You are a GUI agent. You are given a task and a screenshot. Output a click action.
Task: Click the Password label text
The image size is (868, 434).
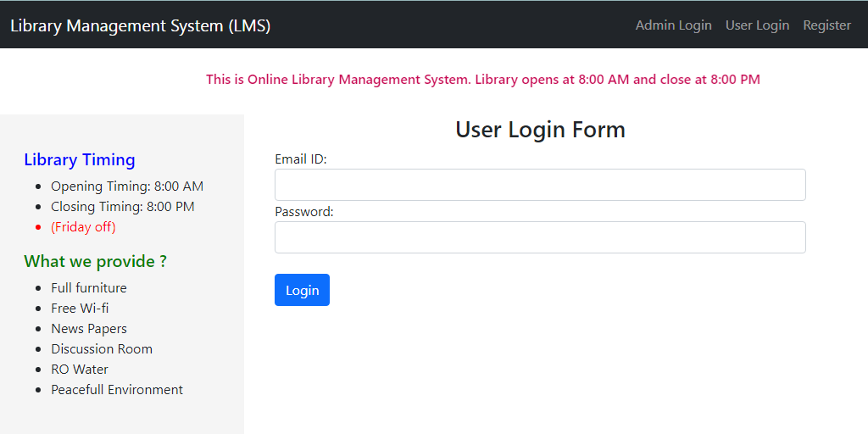[x=304, y=212]
